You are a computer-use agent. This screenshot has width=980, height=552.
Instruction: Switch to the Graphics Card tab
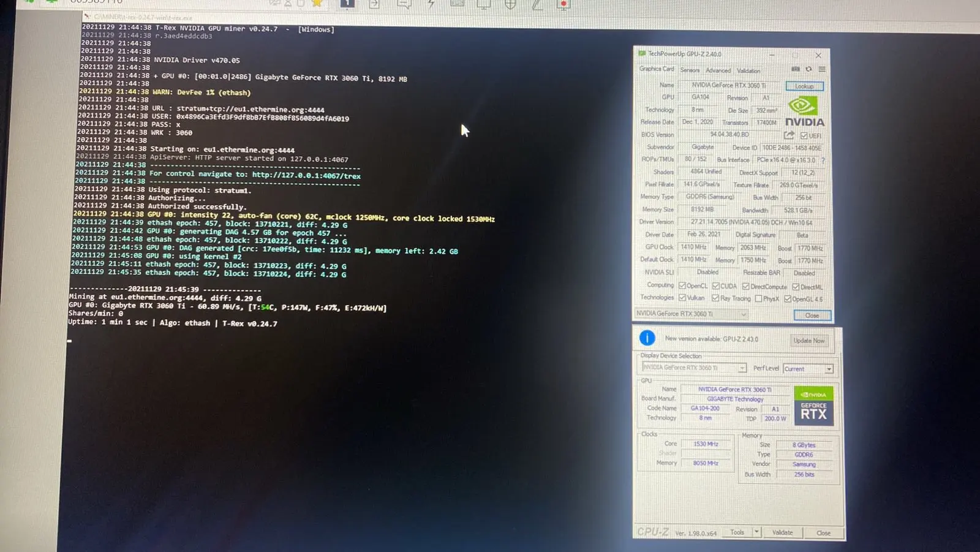pos(657,69)
